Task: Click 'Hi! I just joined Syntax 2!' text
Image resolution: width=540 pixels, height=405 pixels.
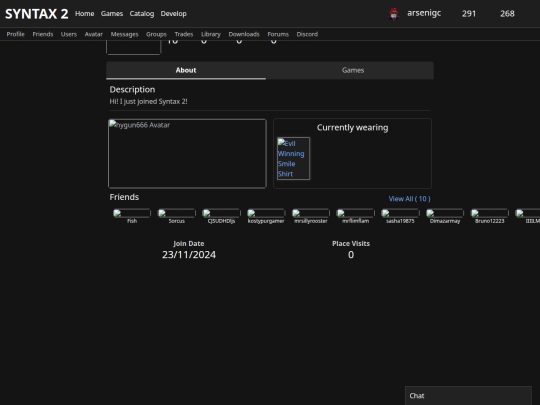Action: [x=148, y=102]
